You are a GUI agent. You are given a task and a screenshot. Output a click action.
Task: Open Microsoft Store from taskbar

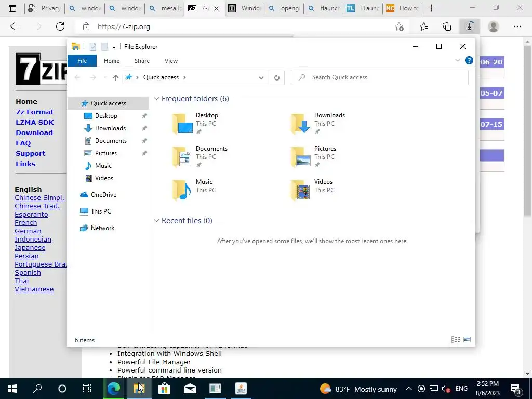164,389
